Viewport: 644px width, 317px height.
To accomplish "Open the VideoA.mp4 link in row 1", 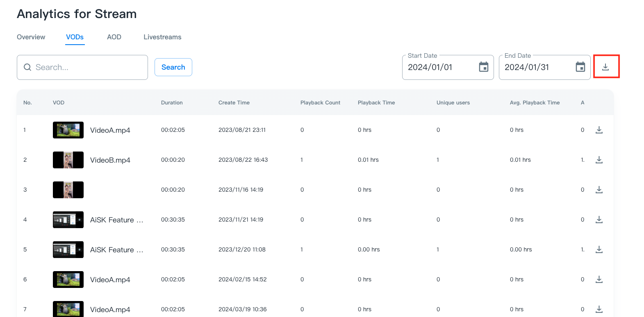I will tap(110, 130).
